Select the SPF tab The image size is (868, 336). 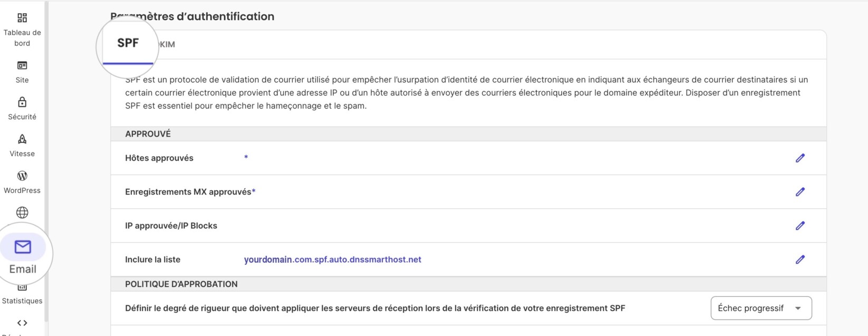point(128,43)
